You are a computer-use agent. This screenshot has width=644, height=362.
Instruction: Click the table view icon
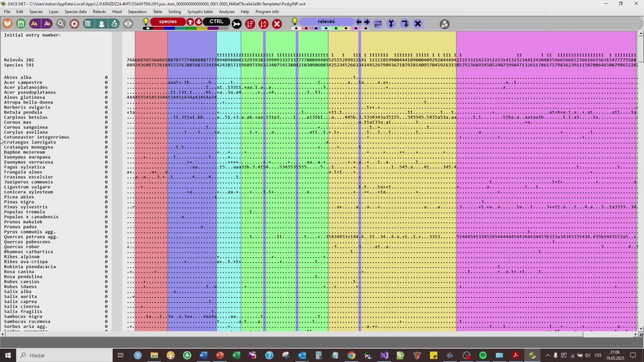[88, 24]
